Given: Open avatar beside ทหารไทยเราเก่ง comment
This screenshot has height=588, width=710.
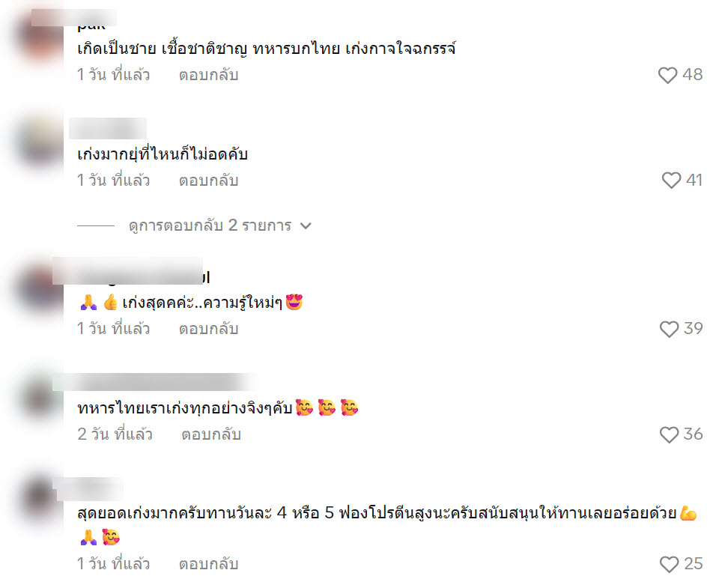Looking at the screenshot, I should [x=40, y=398].
